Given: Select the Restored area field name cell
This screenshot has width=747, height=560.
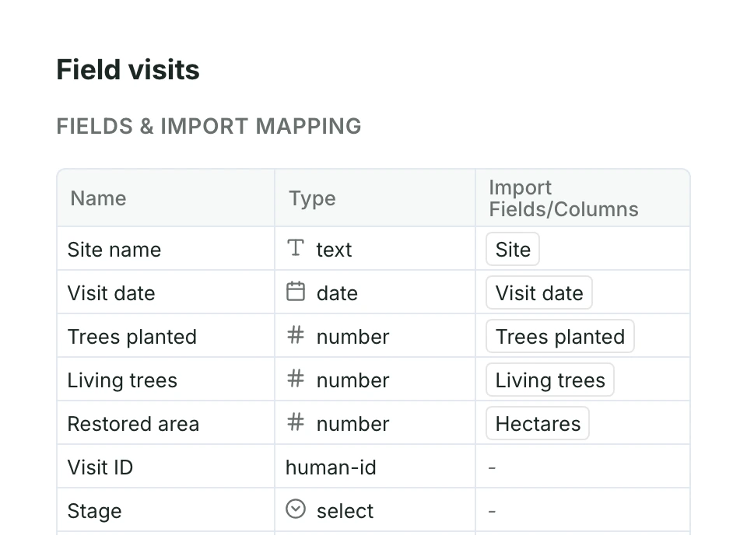Looking at the screenshot, I should (x=166, y=423).
